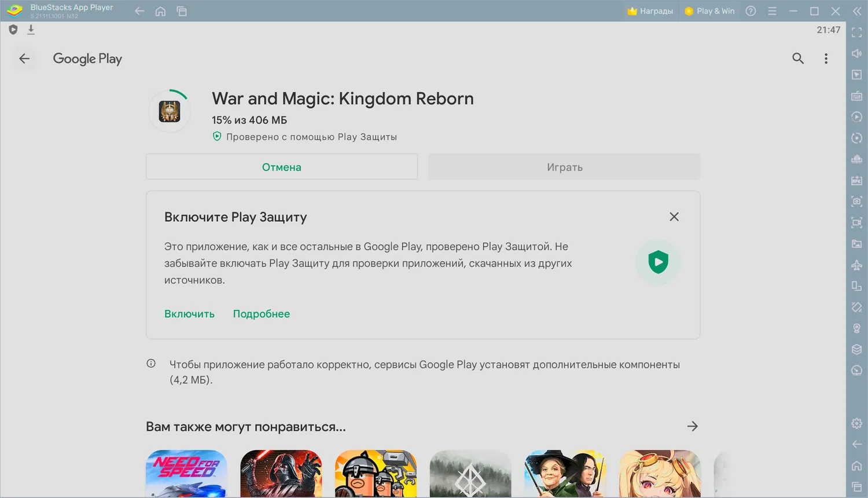Click the sidebar home icon
The image size is (868, 498).
tap(857, 466)
